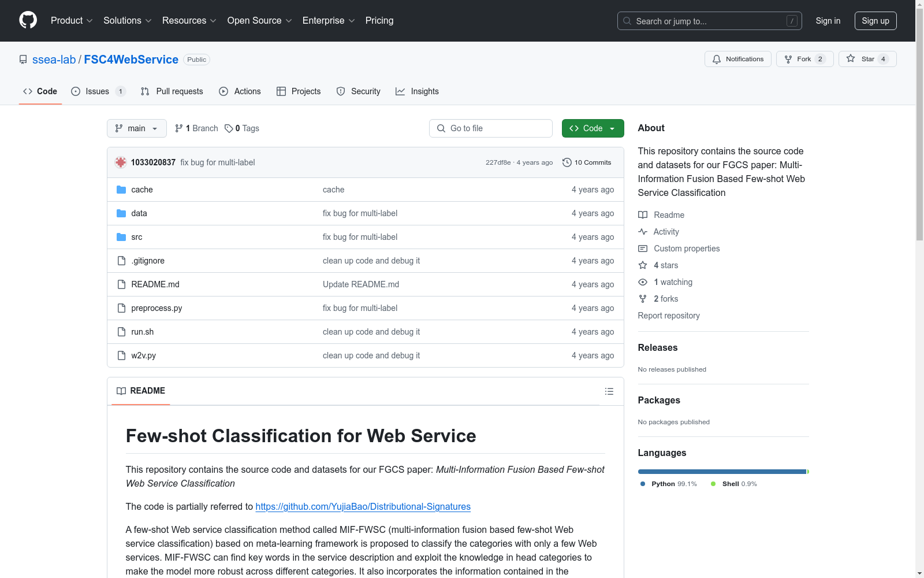Click the branch icon next to 1 Branch

179,128
